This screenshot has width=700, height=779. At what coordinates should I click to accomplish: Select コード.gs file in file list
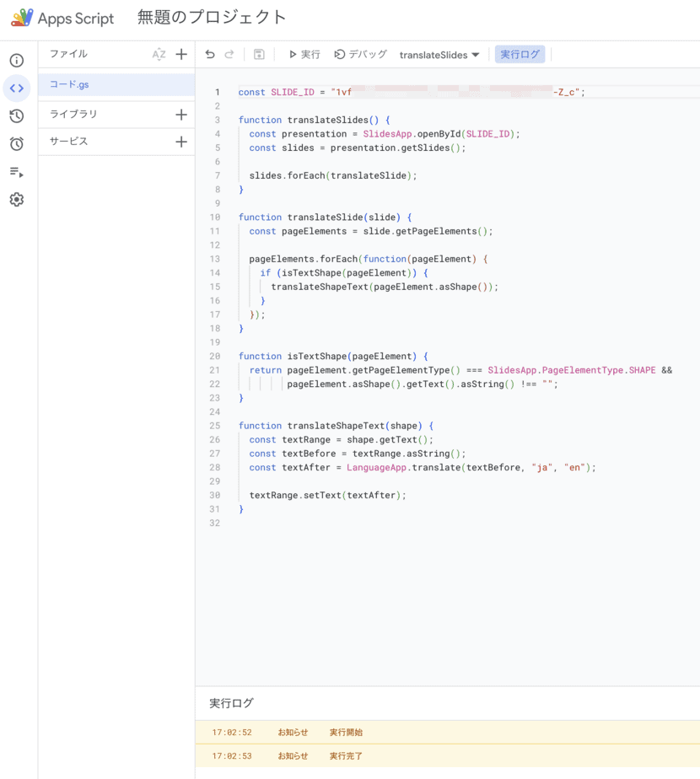(69, 84)
